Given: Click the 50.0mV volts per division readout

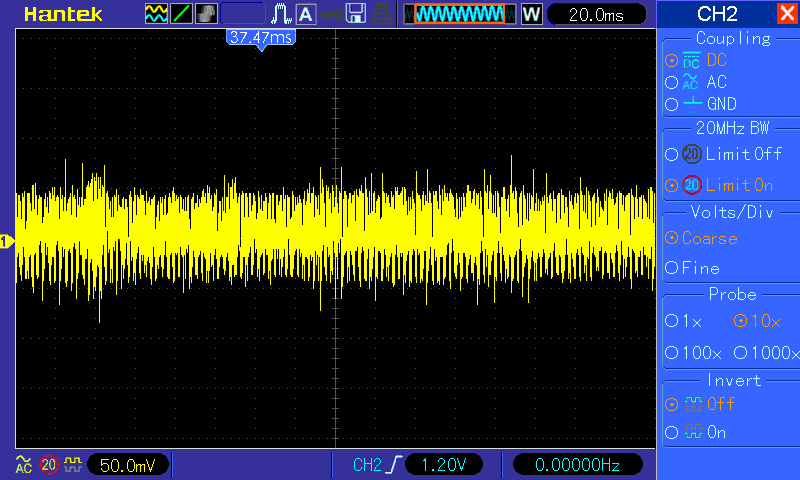Looking at the screenshot, I should click(x=128, y=465).
